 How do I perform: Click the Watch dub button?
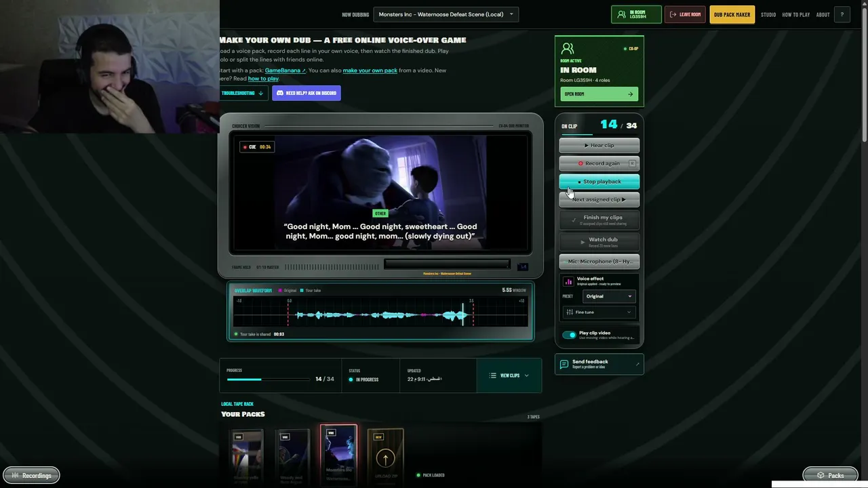(x=599, y=241)
